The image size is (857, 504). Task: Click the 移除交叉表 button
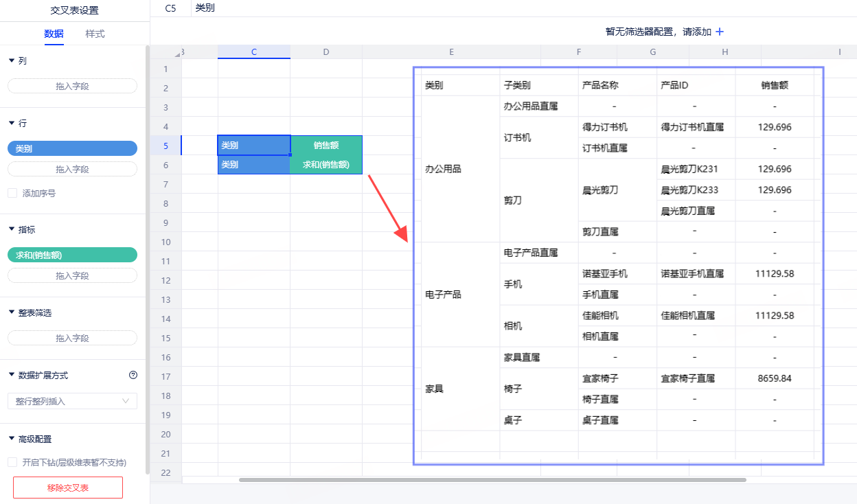[68, 488]
